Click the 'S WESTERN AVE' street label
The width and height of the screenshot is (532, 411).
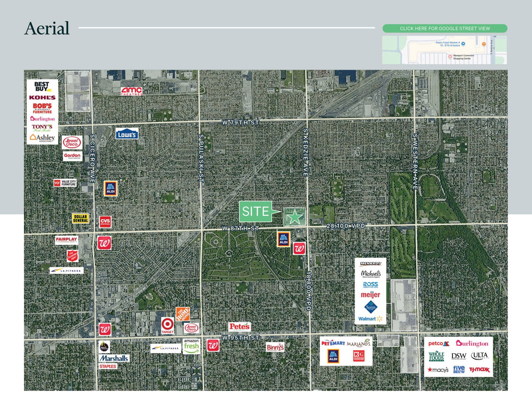415,162
